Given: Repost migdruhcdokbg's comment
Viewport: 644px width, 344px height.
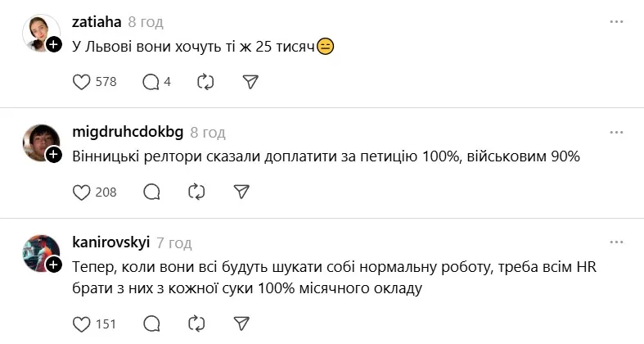Looking at the screenshot, I should (x=196, y=192).
